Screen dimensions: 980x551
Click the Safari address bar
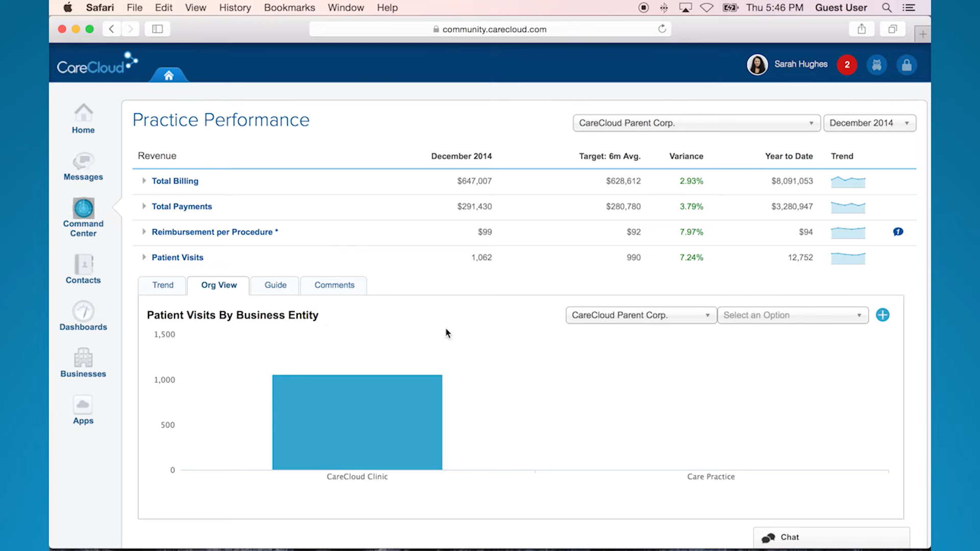(x=490, y=29)
